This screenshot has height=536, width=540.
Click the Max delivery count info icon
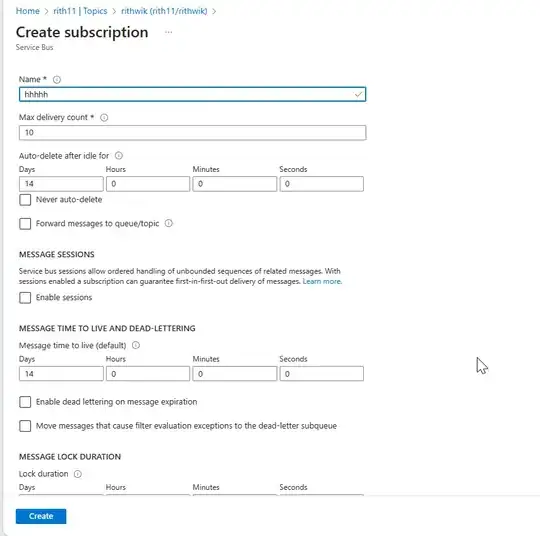(x=104, y=117)
